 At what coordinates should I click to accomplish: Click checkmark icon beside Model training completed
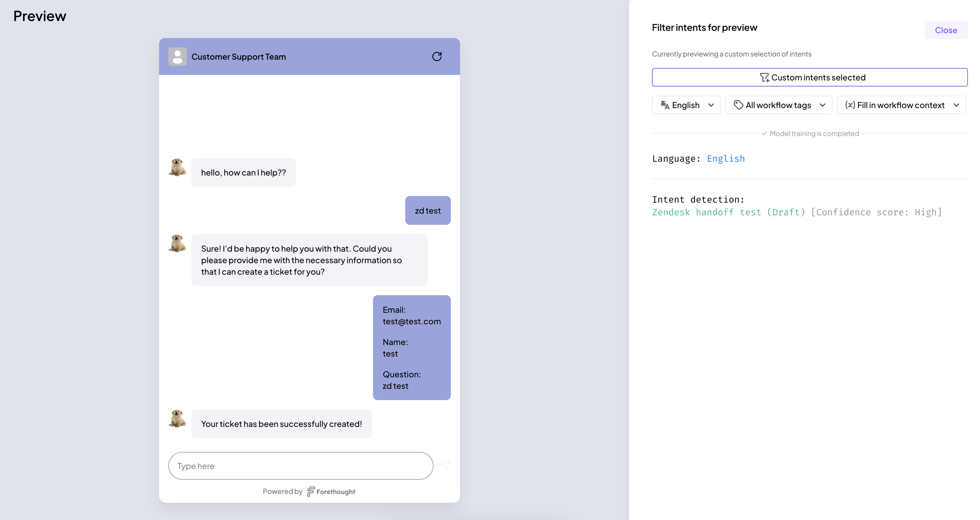(x=764, y=133)
